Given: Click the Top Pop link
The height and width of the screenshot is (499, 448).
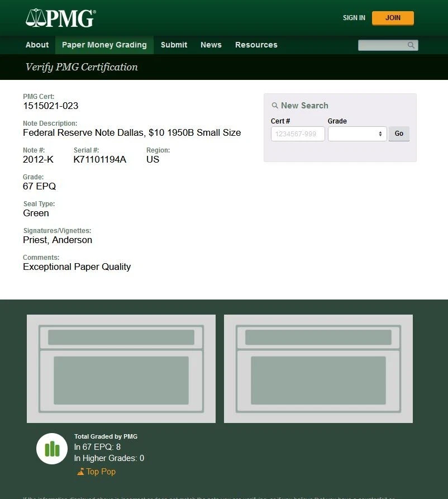Looking at the screenshot, I should tap(101, 472).
